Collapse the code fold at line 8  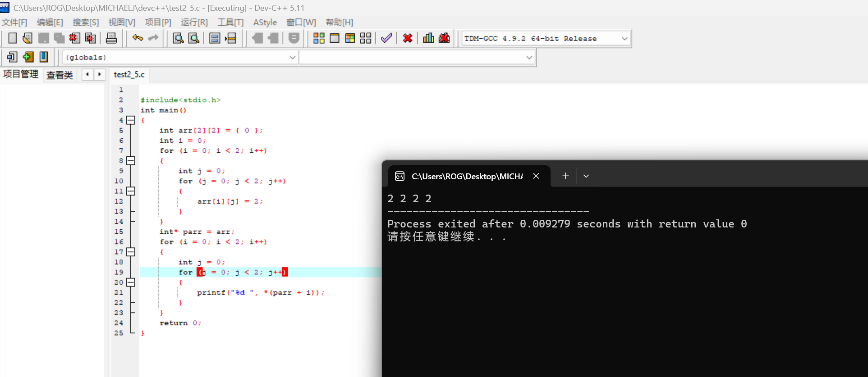pyautogui.click(x=131, y=161)
